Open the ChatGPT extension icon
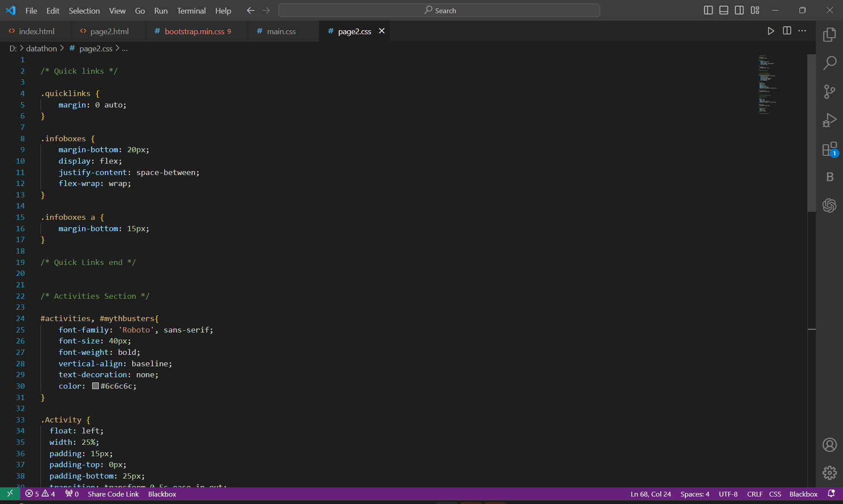Image resolution: width=843 pixels, height=504 pixels. click(x=829, y=205)
